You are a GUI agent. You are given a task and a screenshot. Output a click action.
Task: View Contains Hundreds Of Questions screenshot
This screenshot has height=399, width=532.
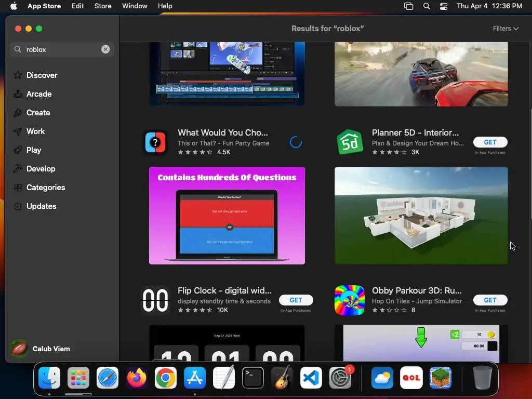point(227,216)
